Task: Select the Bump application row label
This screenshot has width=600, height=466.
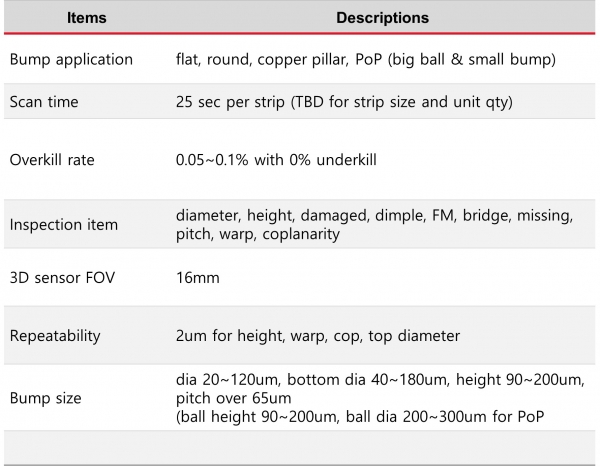Action: tap(71, 60)
